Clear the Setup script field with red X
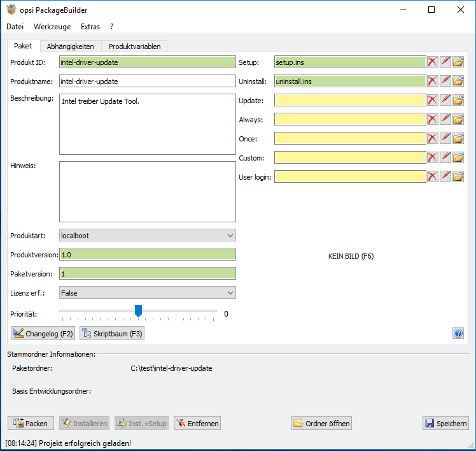Image resolution: width=476 pixels, height=451 pixels. pos(433,62)
